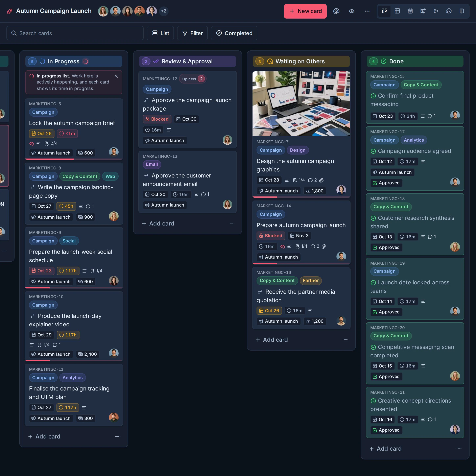Toggle done check on Launch date locked
476x476 pixels.
point(373,283)
